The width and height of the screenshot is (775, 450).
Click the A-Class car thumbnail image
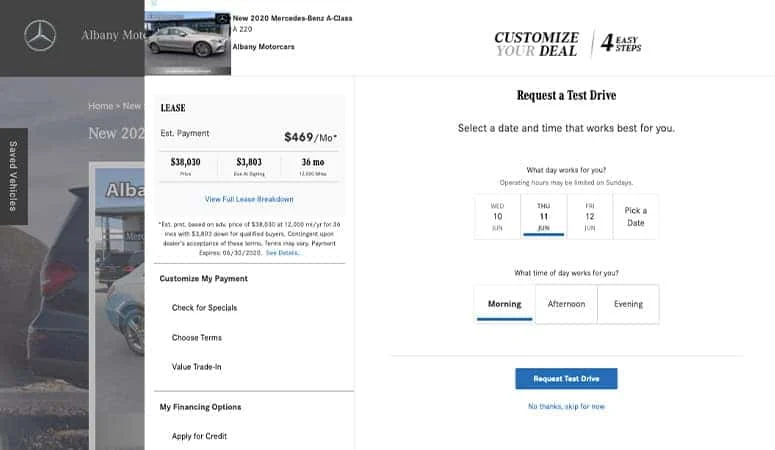(187, 43)
